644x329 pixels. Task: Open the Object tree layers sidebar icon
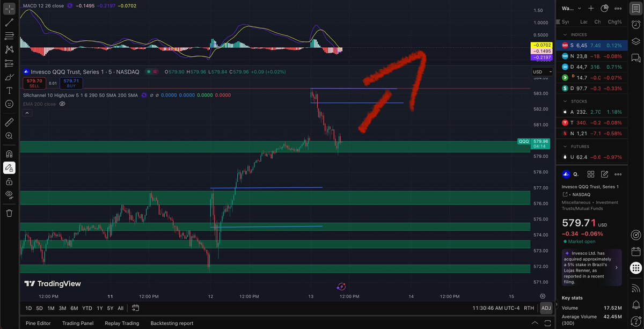click(635, 41)
